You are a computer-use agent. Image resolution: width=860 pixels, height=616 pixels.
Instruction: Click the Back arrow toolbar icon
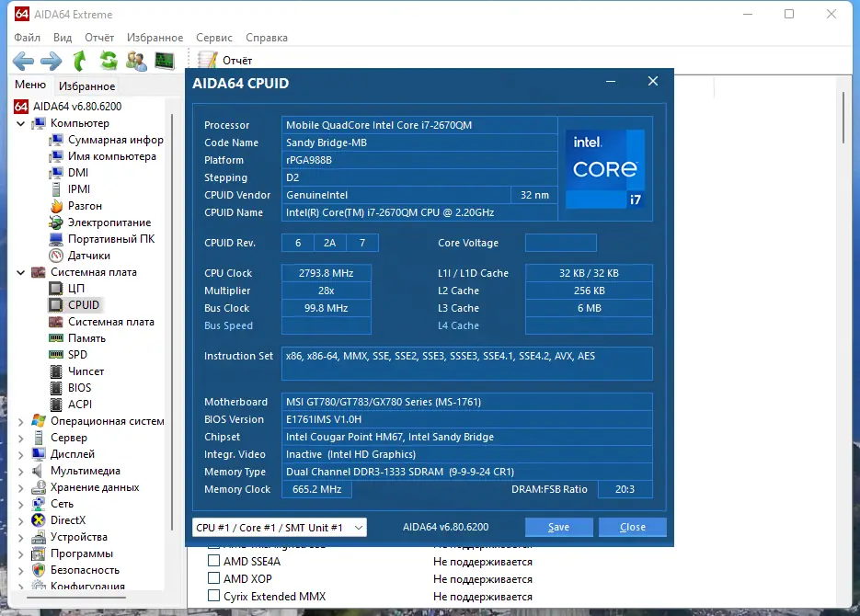coord(23,61)
